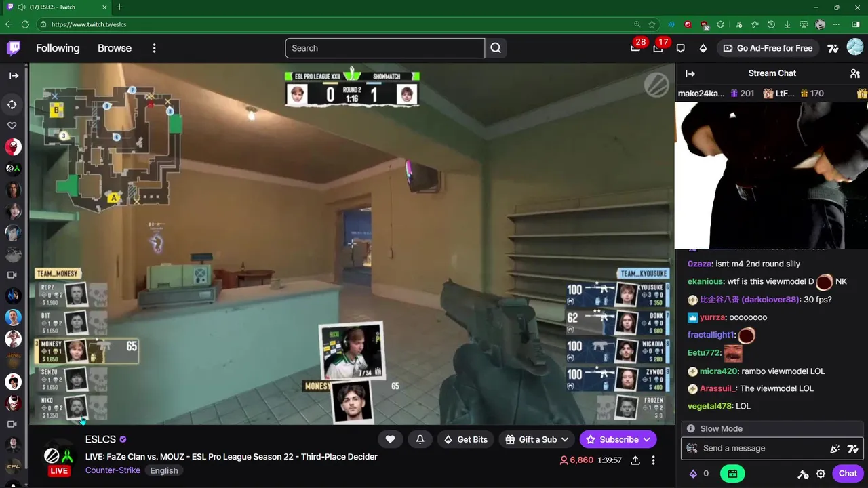This screenshot has width=868, height=488.
Task: Open the Whispers speech bubble
Action: (x=681, y=48)
